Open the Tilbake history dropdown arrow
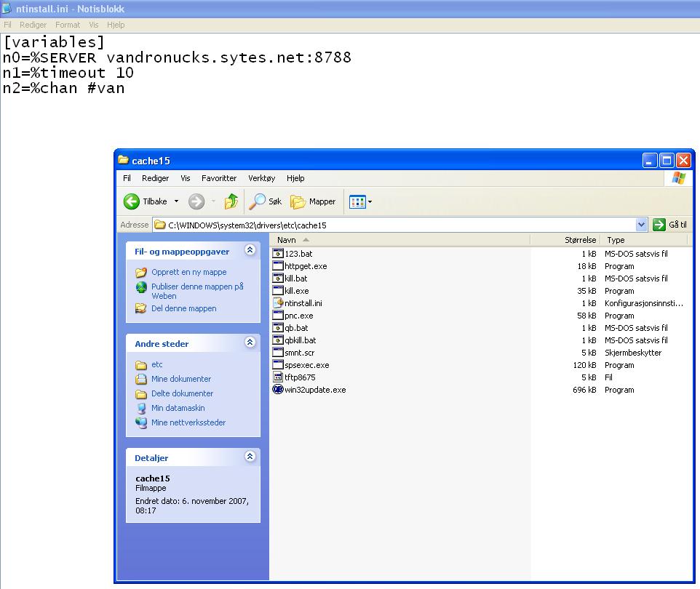Viewport: 700px width, 589px height. (x=176, y=201)
